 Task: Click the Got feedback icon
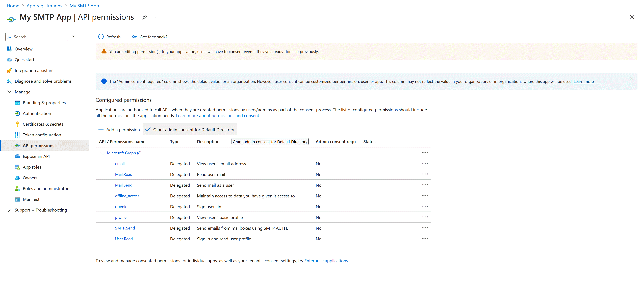point(134,37)
